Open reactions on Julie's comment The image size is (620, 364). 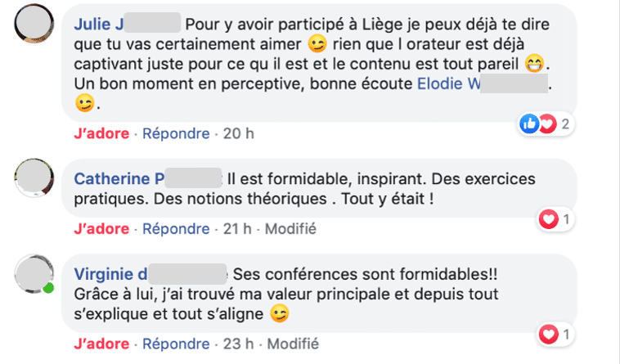(x=544, y=124)
